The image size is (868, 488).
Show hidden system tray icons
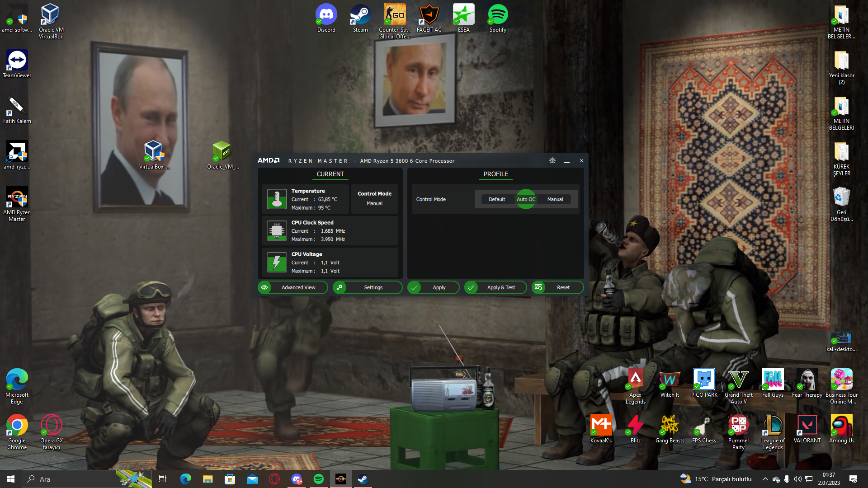[765, 479]
